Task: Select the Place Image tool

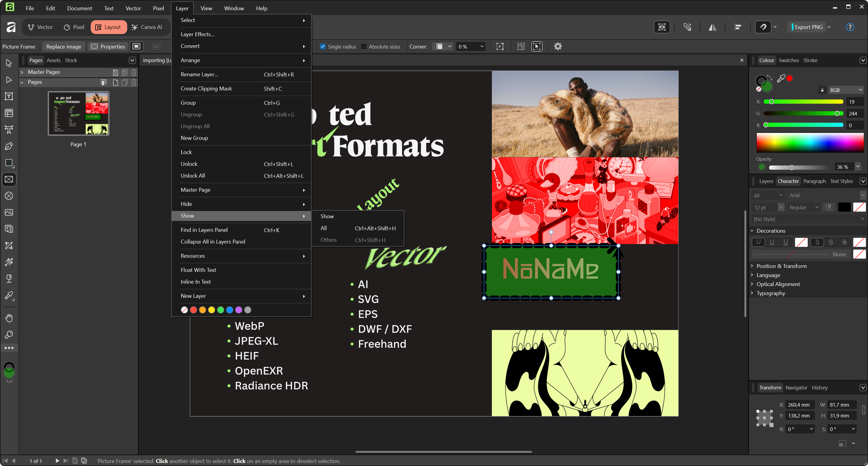Action: [x=9, y=212]
